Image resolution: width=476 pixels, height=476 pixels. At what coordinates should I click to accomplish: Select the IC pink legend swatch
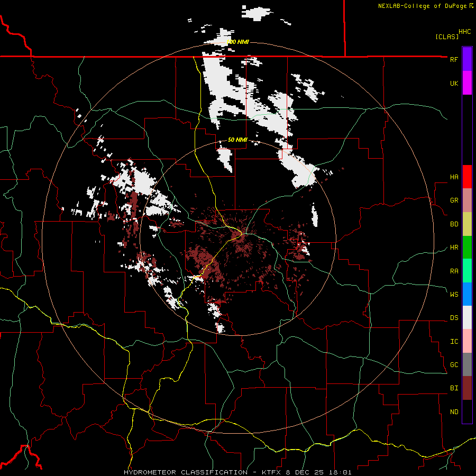click(467, 341)
